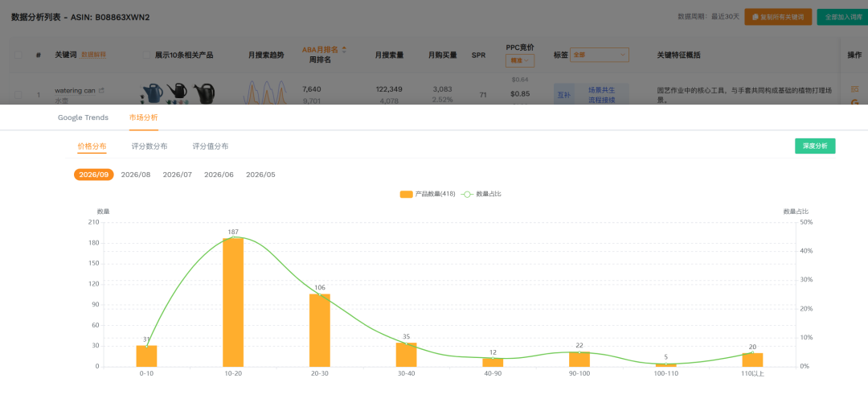The width and height of the screenshot is (868, 399).
Task: Choose the 2026/08 period
Action: click(136, 175)
